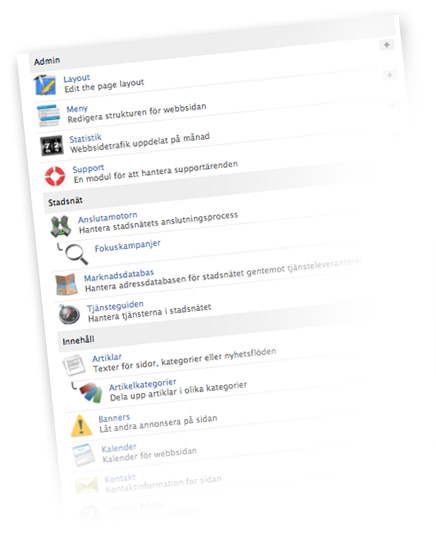Click text 'Hantera stadsnätets anslutningsprocess'
The image size is (436, 535).
158,223
